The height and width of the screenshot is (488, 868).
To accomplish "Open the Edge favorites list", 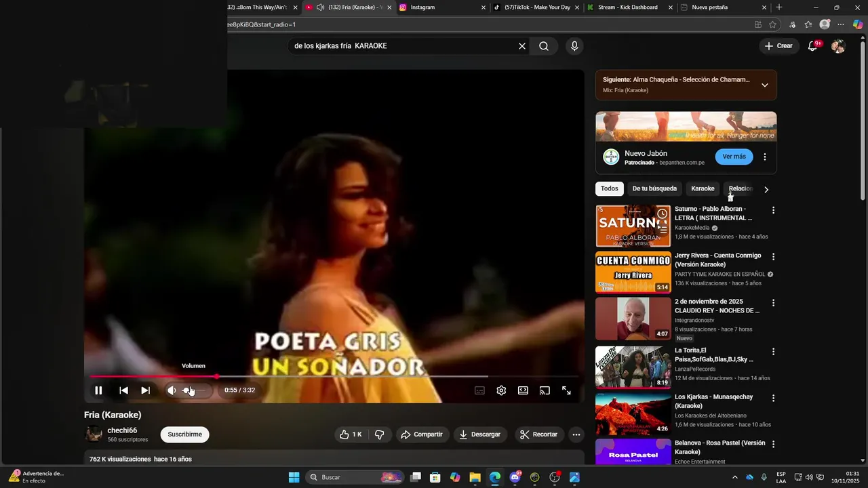I will pos(808,24).
